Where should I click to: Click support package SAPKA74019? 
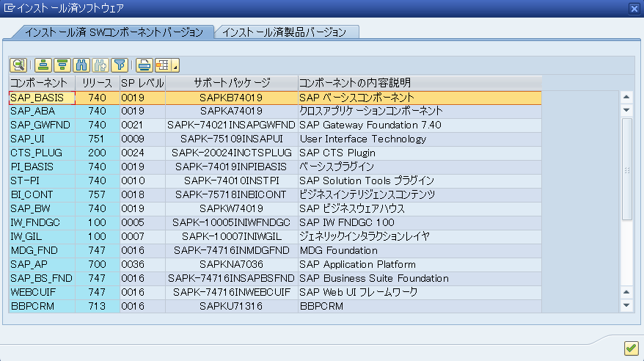pyautogui.click(x=231, y=112)
